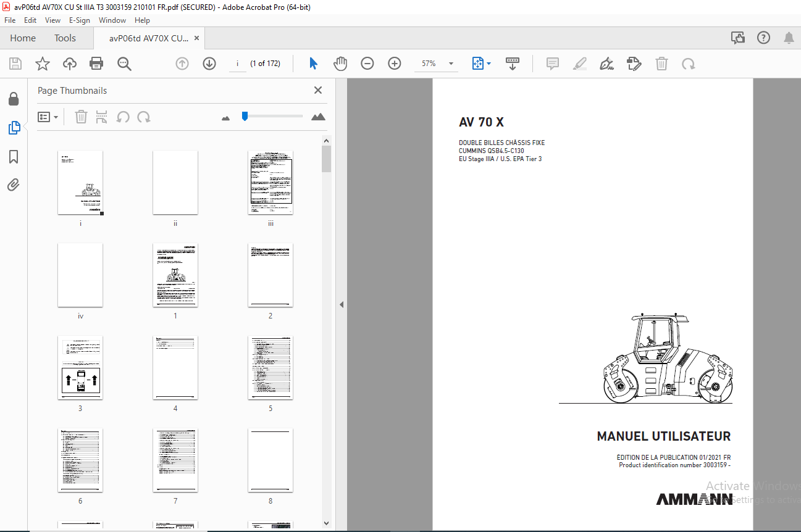Select page iii thumbnail
This screenshot has width=801, height=532.
(x=270, y=182)
